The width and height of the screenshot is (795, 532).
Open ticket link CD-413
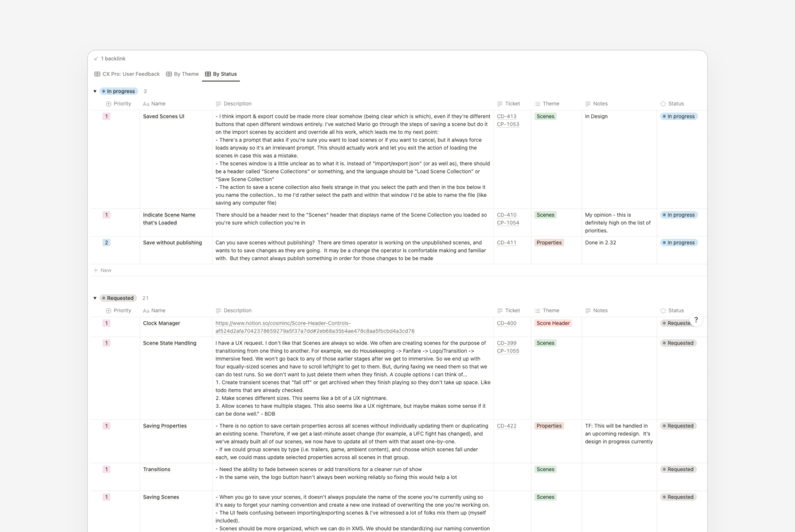click(506, 116)
